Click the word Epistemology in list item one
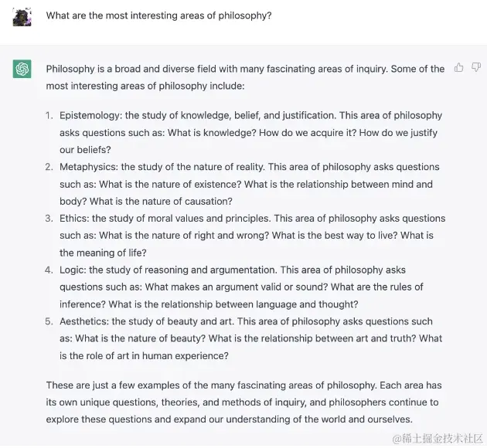This screenshot has height=448, width=487. pyautogui.click(x=90, y=115)
